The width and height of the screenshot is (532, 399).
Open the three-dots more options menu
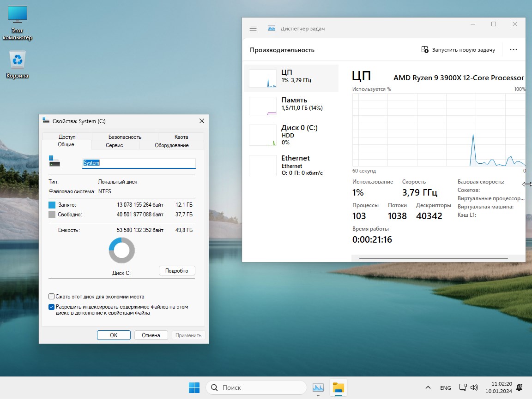(513, 50)
